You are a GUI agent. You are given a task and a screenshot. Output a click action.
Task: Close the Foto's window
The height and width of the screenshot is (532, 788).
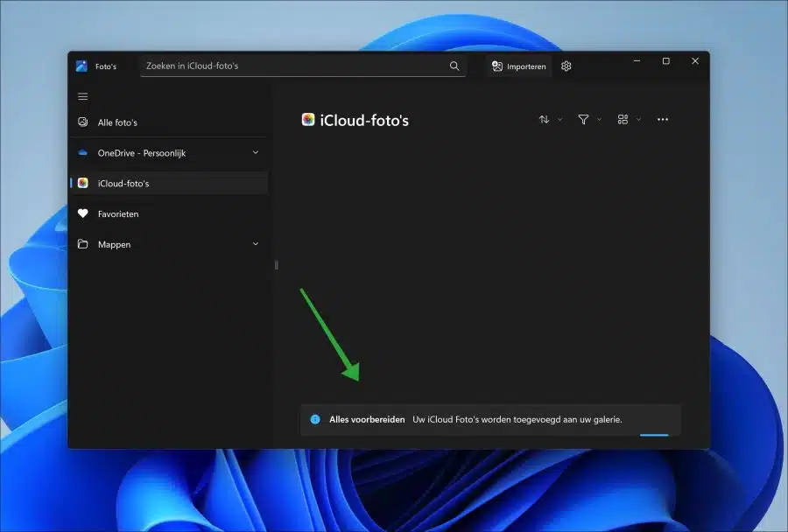pyautogui.click(x=695, y=60)
